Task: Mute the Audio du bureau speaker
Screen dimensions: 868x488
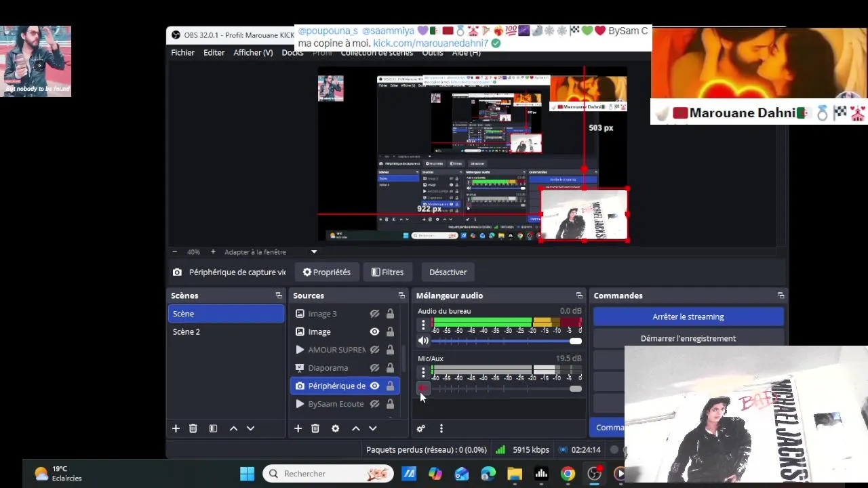Action: point(423,341)
